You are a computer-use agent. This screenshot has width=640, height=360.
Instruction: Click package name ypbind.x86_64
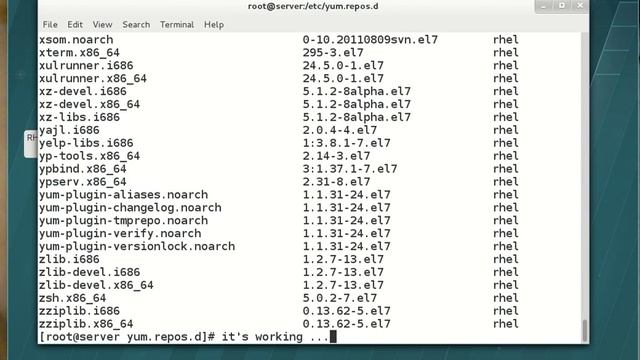[x=83, y=169]
